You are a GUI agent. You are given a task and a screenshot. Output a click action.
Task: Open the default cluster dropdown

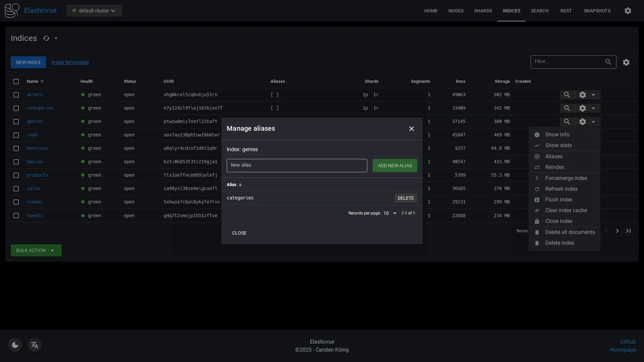point(94,10)
